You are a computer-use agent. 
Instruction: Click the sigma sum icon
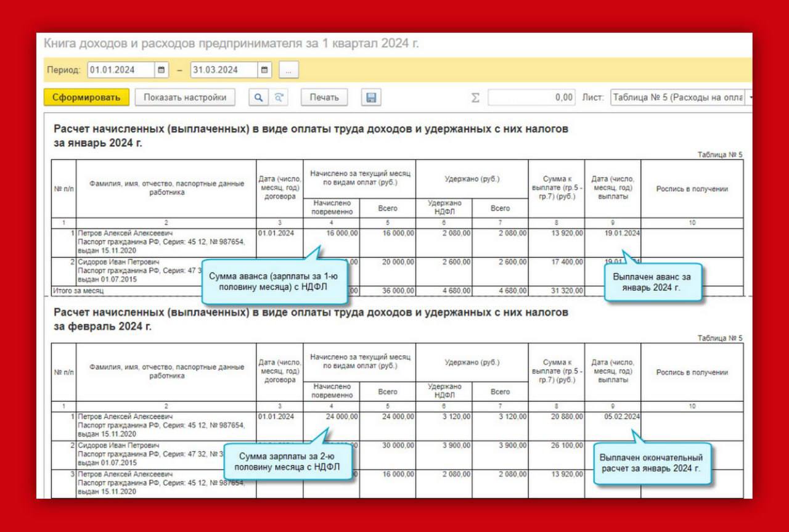475,97
